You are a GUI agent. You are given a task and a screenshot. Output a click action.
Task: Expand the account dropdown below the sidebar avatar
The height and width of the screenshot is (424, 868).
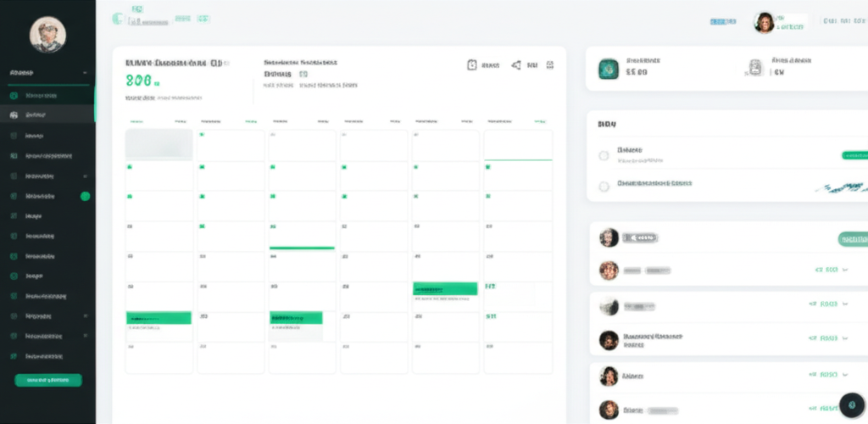point(85,74)
